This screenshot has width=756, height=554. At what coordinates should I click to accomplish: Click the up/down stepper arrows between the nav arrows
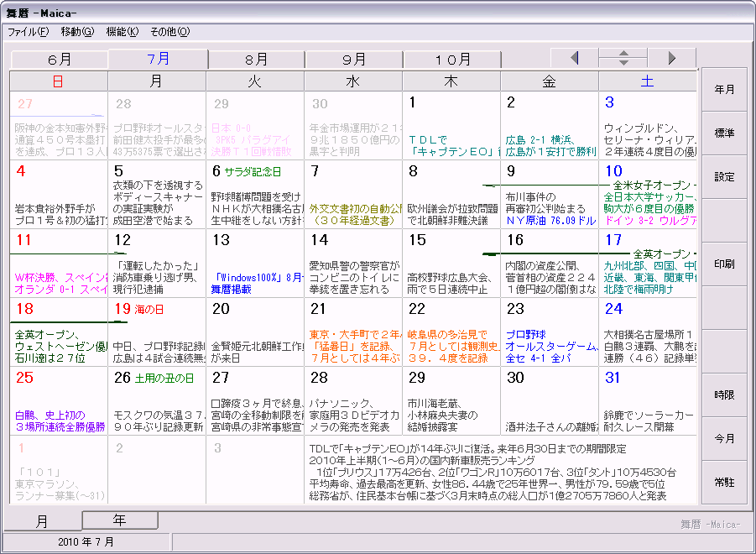point(623,59)
